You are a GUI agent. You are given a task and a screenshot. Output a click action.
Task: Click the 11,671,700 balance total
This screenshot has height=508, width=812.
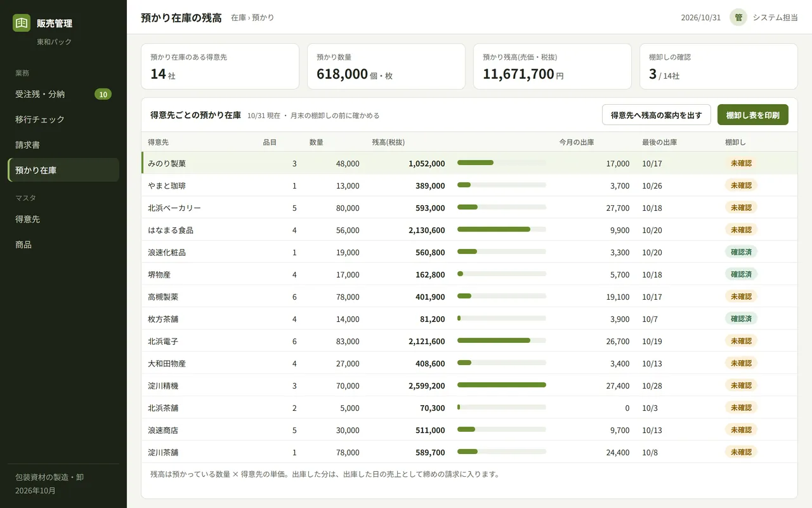tap(519, 74)
